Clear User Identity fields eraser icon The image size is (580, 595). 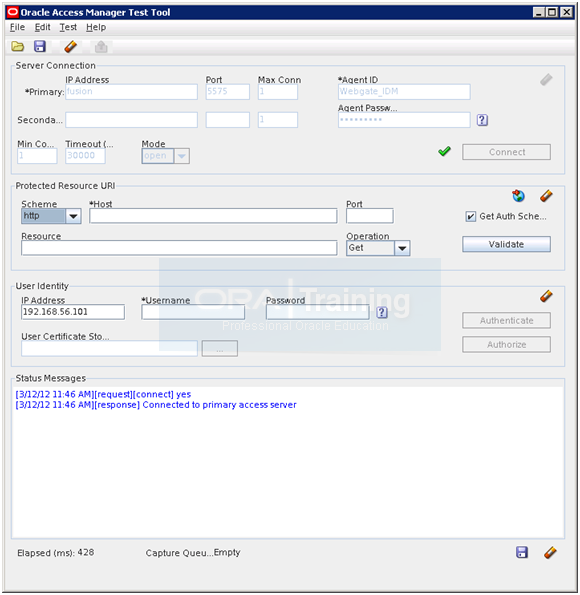pos(546,296)
